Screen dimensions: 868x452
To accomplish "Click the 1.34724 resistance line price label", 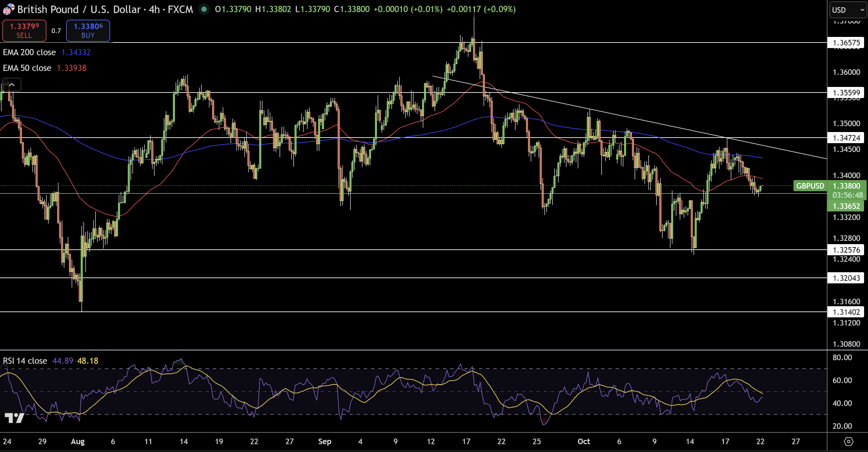I will pyautogui.click(x=846, y=138).
